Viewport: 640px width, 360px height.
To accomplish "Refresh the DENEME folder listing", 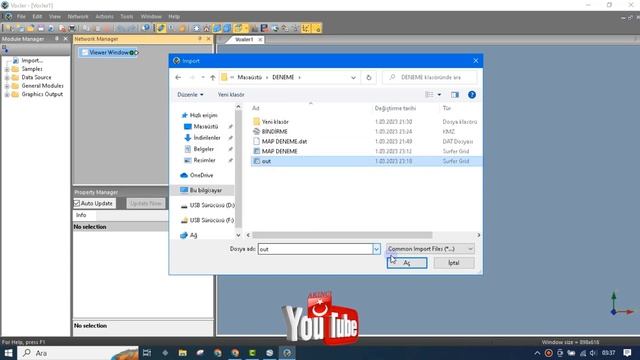I will (369, 77).
